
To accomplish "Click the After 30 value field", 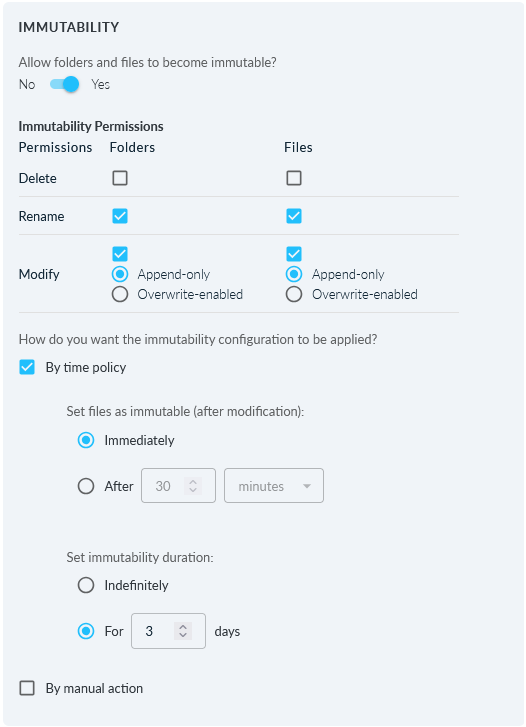I will (x=178, y=486).
